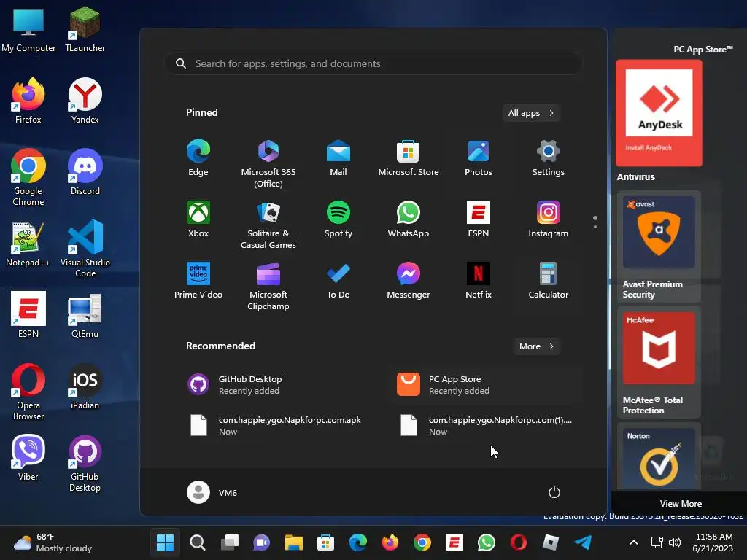The image size is (747, 560).
Task: Open taskbar Search
Action: [197, 542]
